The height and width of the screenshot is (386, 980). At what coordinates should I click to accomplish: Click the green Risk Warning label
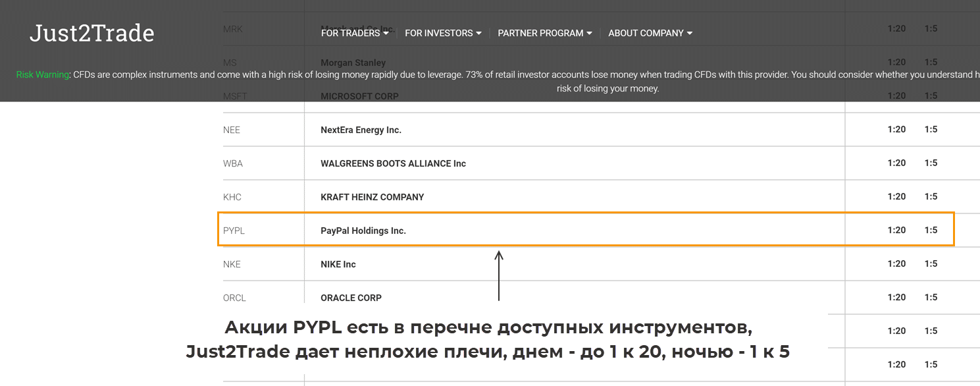coord(43,75)
